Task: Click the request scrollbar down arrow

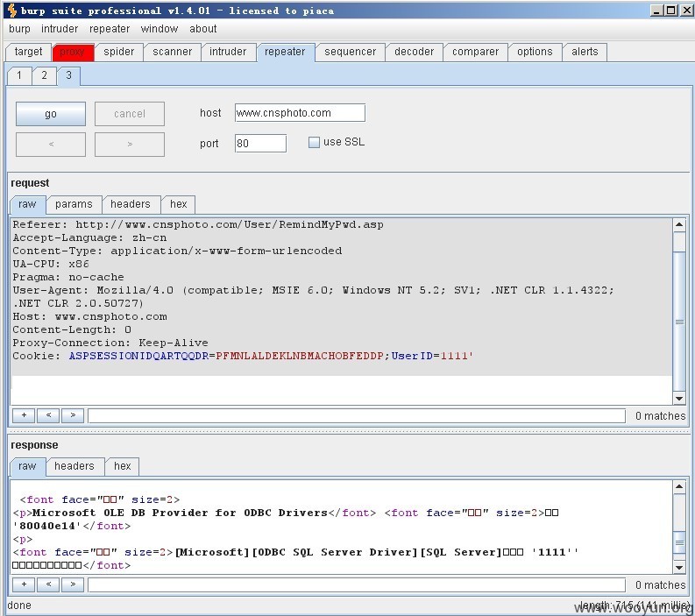Action: (x=678, y=398)
